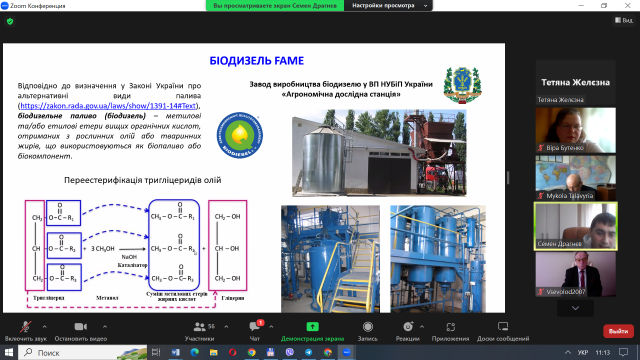This screenshot has height=360, width=640.
Task: Click the БІОДИЗЕЛЬ FAME slide title
Action: [x=257, y=61]
